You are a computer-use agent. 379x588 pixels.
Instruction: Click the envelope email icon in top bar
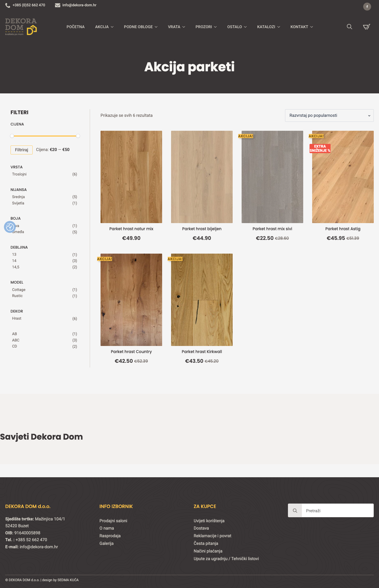click(x=57, y=5)
